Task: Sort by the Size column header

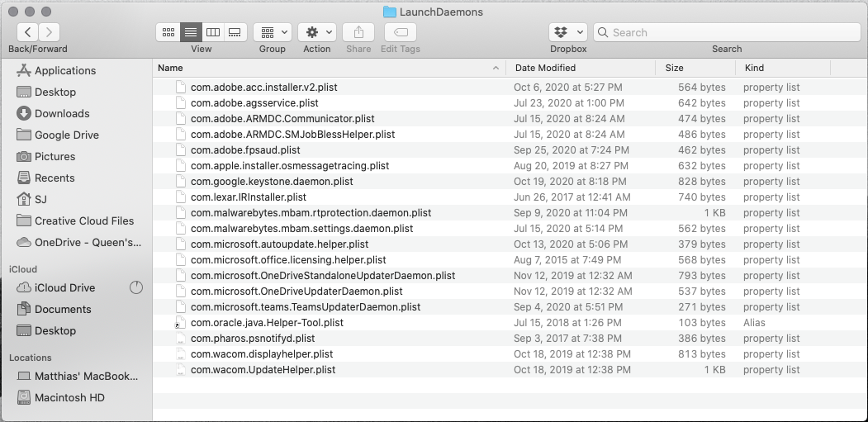Action: pyautogui.click(x=674, y=68)
